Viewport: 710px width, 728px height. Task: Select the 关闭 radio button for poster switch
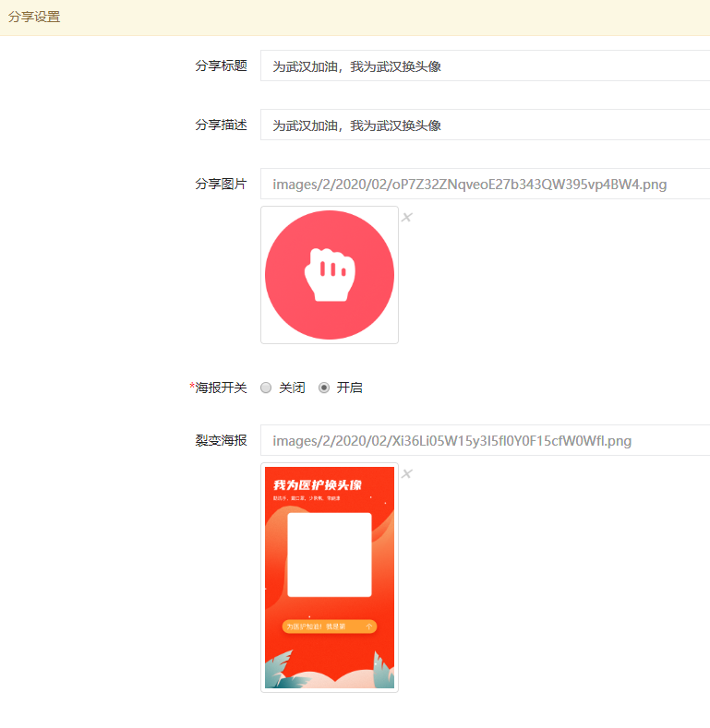coord(266,388)
